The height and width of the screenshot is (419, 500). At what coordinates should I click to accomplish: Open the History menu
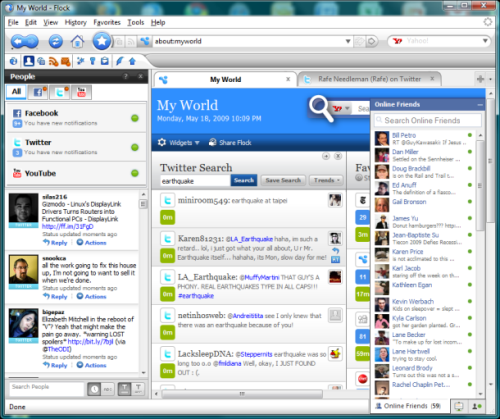(75, 22)
